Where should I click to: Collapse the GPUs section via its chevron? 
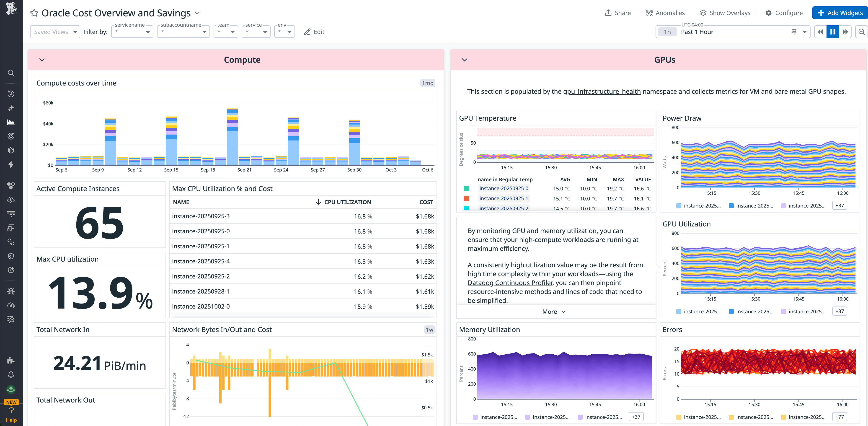464,60
